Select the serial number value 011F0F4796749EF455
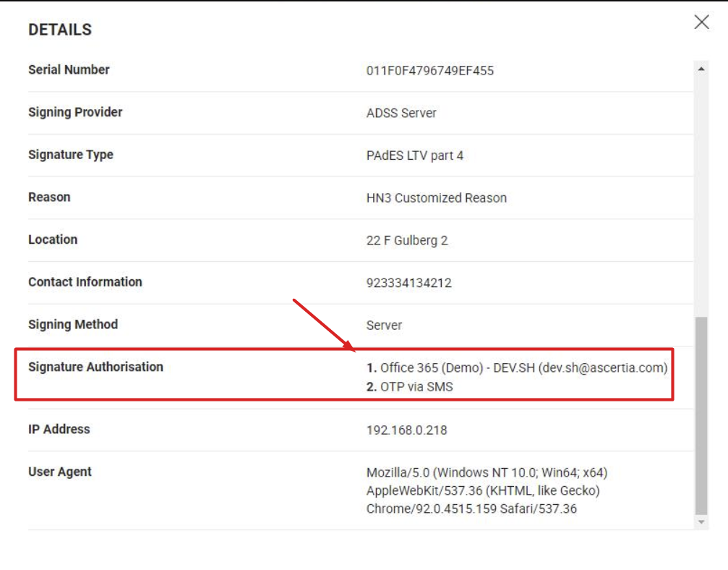The image size is (728, 570). (x=430, y=70)
